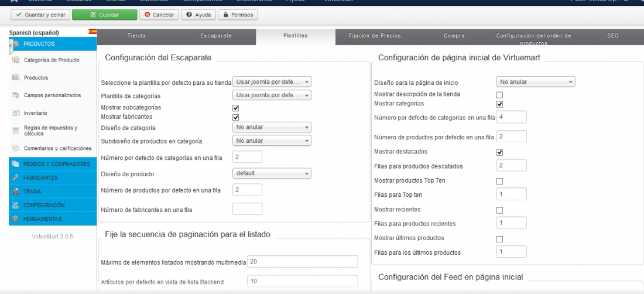644x294 pixels.
Task: Open Reglas de impuestos y cálculos
Action: point(50,131)
